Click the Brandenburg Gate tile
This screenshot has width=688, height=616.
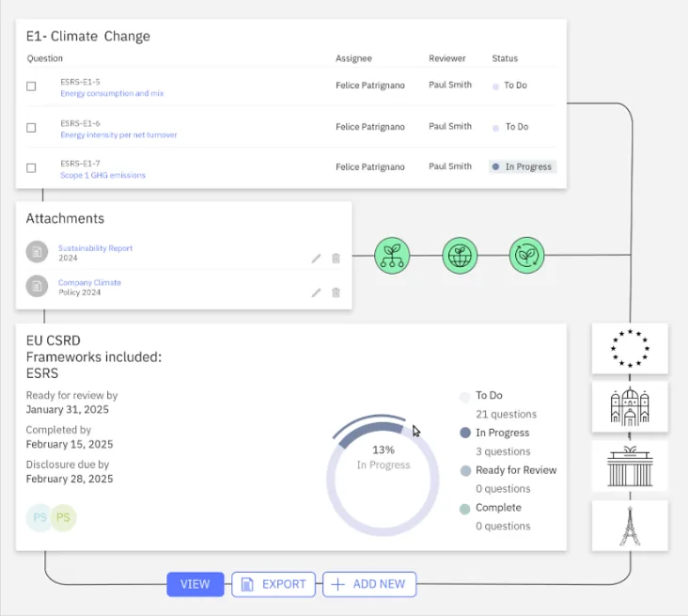click(x=630, y=466)
